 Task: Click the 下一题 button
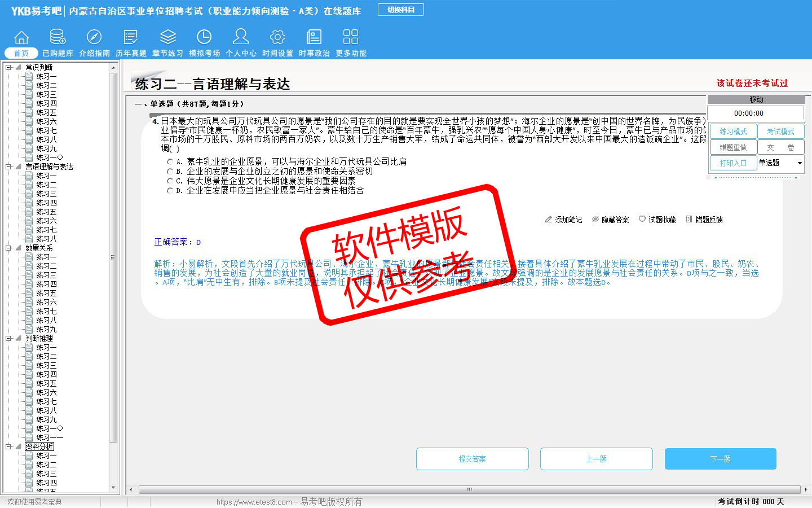pos(720,459)
